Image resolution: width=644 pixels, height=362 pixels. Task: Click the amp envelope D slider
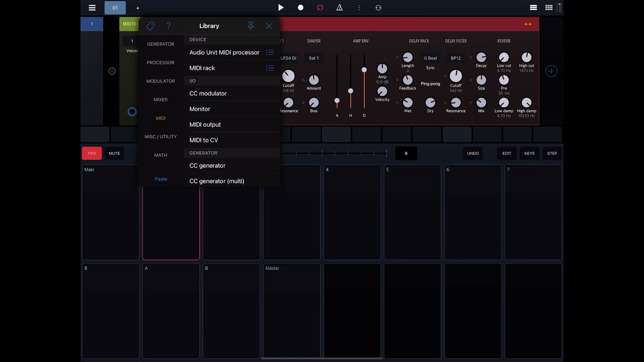(364, 70)
